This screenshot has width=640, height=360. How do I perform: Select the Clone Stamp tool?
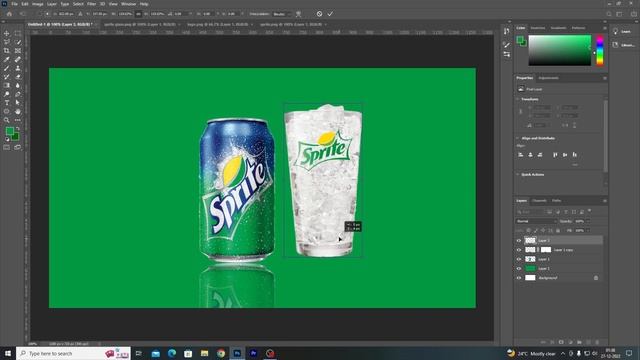click(x=18, y=68)
